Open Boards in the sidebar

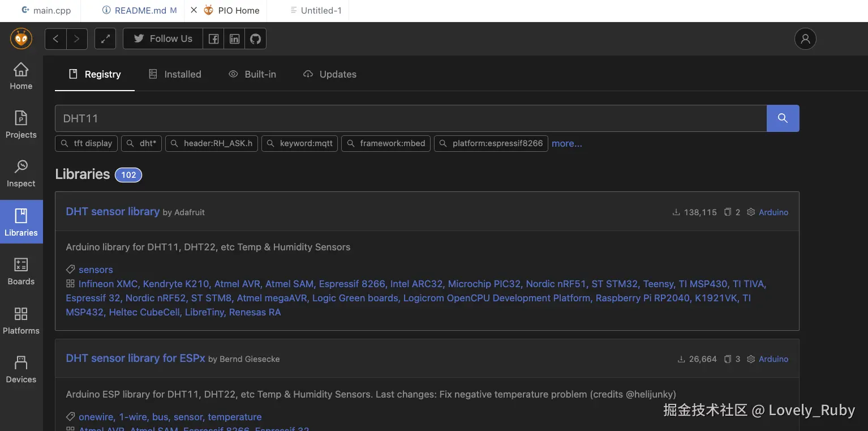pyautogui.click(x=21, y=271)
